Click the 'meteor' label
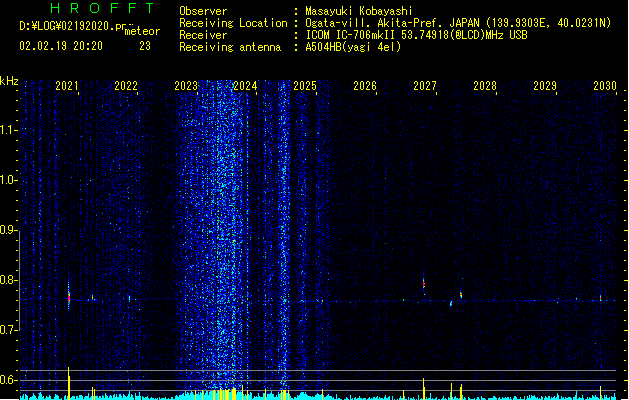Screen dimensions: 629x400 pos(142,31)
